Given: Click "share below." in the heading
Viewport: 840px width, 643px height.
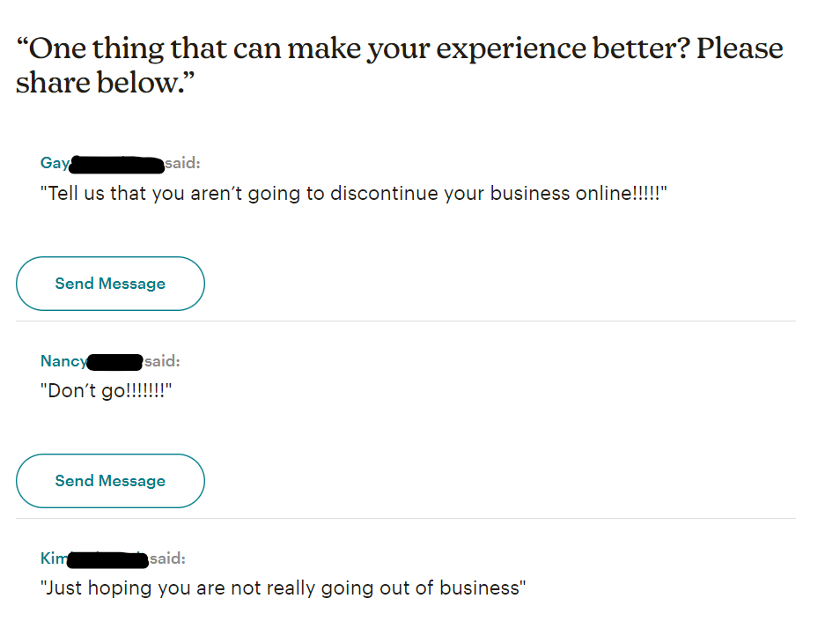Looking at the screenshot, I should point(105,84).
